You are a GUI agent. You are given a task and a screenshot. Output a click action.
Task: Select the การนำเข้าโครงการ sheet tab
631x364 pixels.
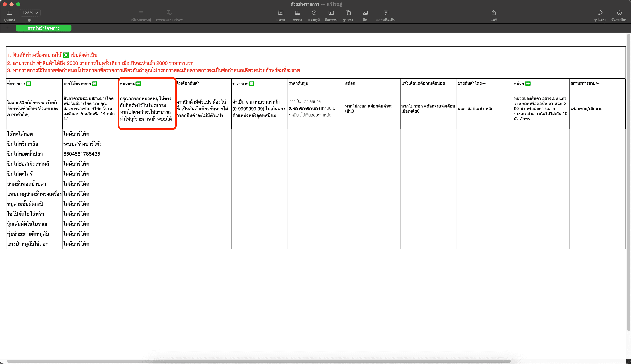[44, 28]
